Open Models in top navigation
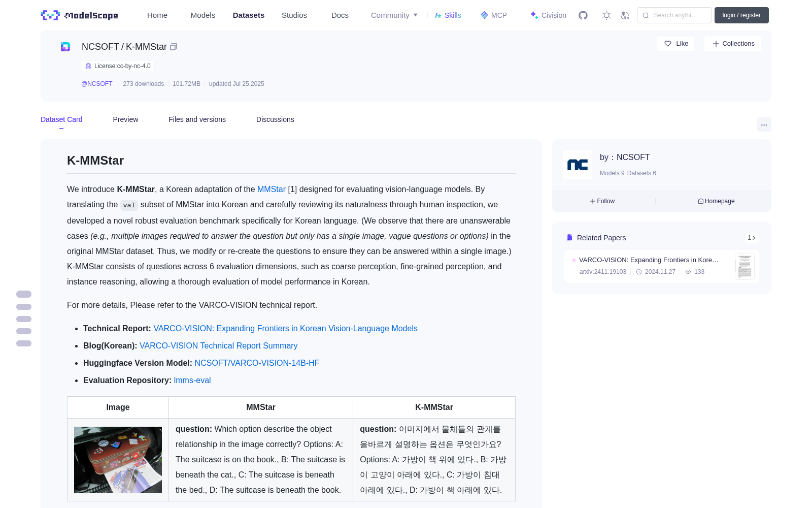Image resolution: width=812 pixels, height=508 pixels. [203, 15]
